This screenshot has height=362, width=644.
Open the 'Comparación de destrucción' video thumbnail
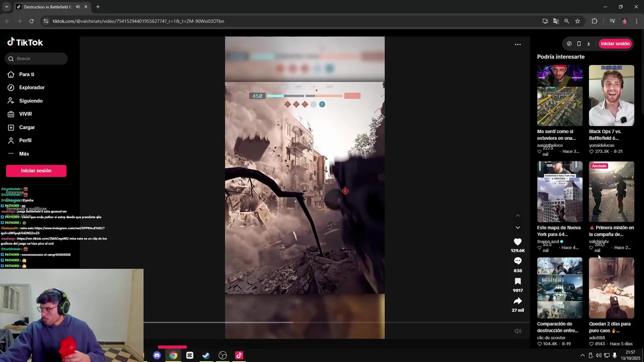pyautogui.click(x=559, y=288)
